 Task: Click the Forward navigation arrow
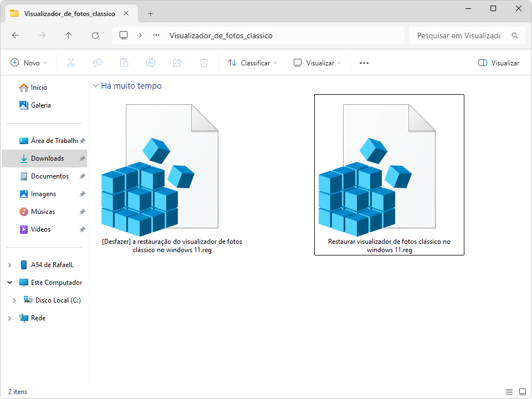[x=42, y=35]
